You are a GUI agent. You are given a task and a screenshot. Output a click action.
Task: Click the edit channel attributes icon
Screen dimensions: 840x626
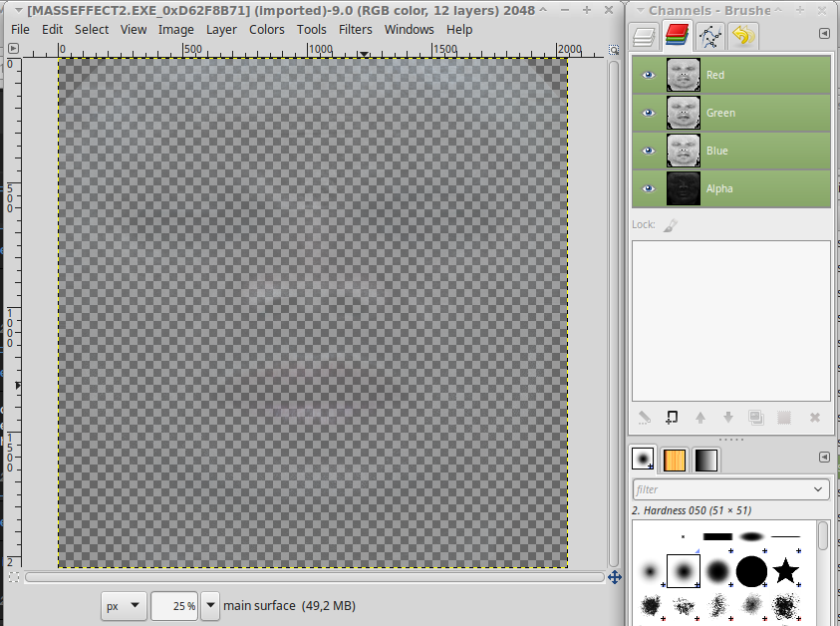coord(645,418)
